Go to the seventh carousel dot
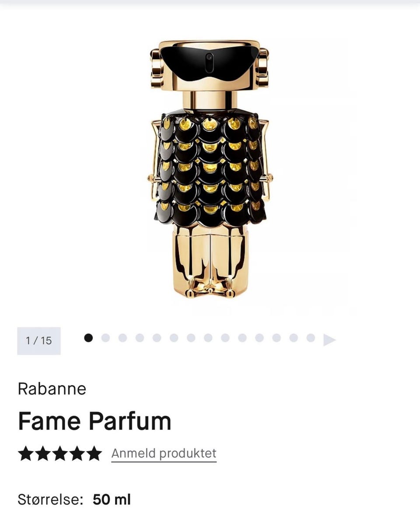The image size is (420, 514). [x=191, y=338]
